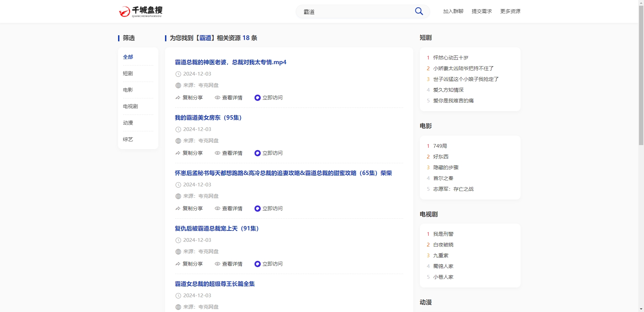Select 立即访问 radio on the second result
The height and width of the screenshot is (312, 644).
click(257, 153)
